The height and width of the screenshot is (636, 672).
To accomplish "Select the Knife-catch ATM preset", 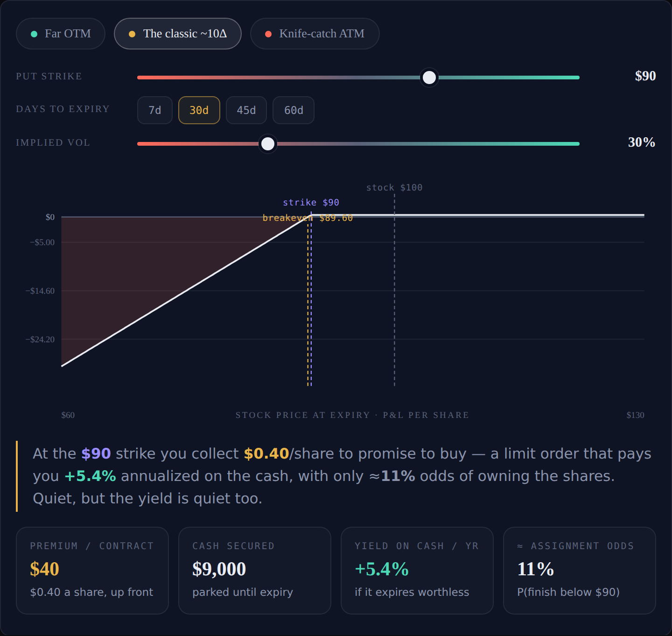I will coord(315,34).
